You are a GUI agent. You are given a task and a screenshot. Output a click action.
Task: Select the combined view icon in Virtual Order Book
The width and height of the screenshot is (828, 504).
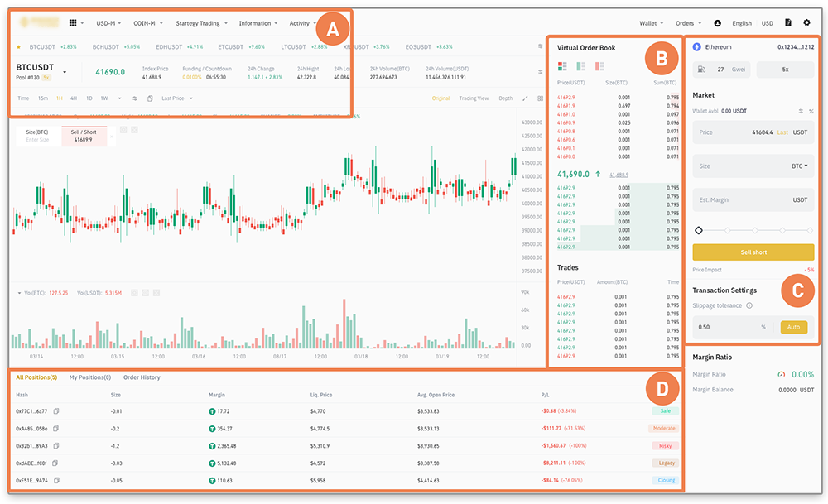(x=563, y=66)
